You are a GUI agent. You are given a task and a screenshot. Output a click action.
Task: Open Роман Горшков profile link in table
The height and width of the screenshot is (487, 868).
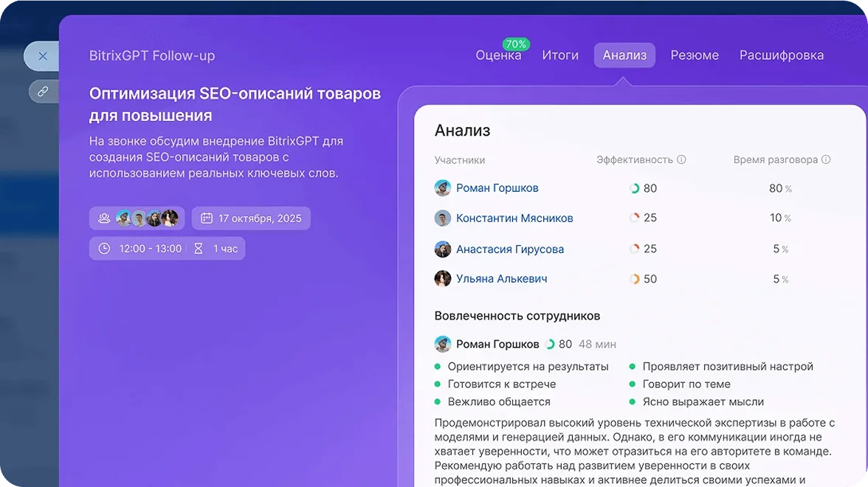pyautogui.click(x=497, y=188)
